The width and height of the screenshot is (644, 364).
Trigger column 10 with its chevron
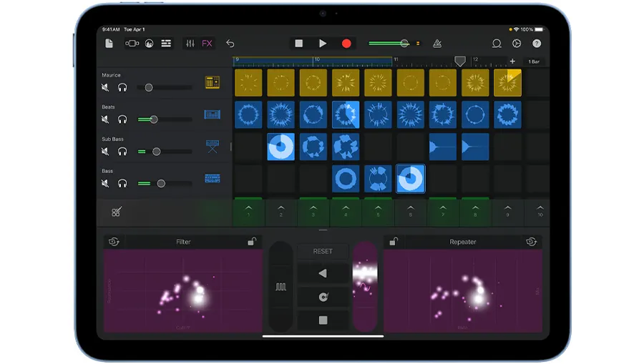click(x=540, y=212)
